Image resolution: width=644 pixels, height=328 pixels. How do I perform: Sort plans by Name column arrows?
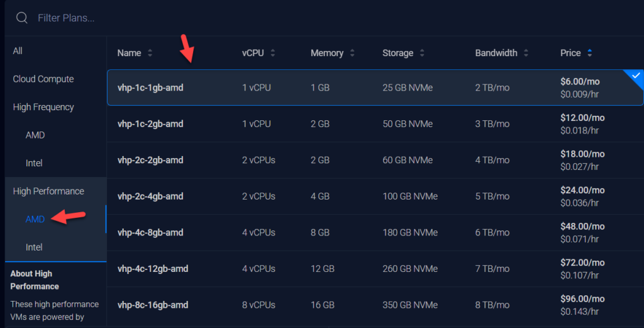[150, 53]
